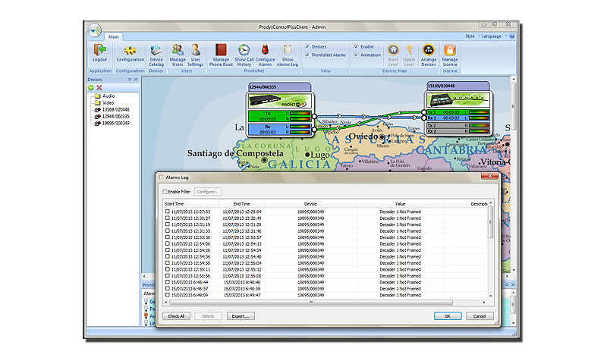Screen dimensions: 607x364
Task: Open Manage Phone Book
Action: [221, 52]
